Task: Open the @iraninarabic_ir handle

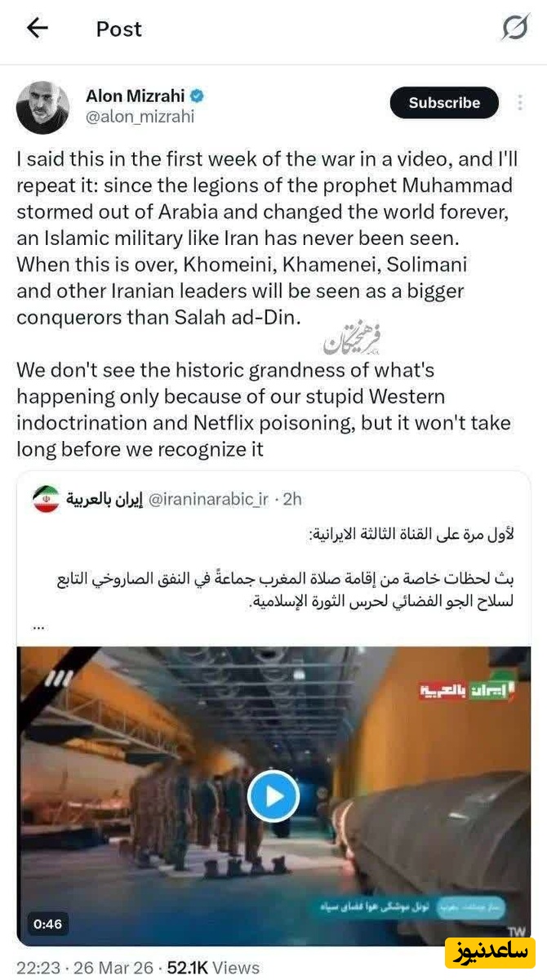Action: click(x=210, y=498)
